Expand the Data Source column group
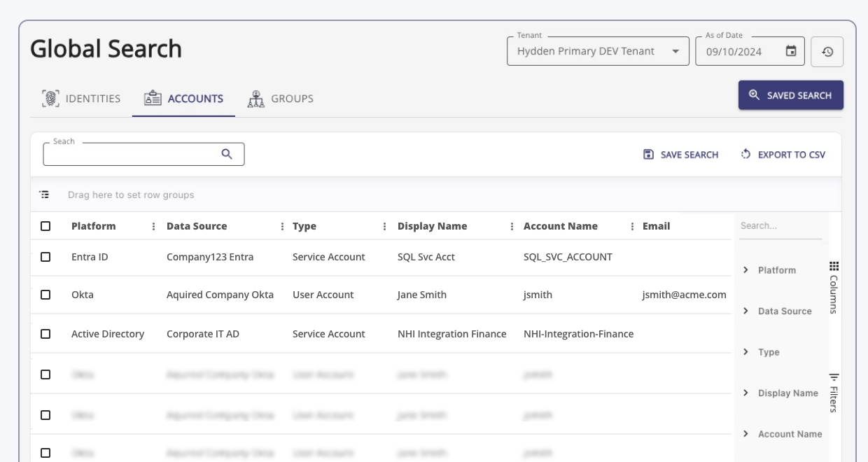This screenshot has height=462, width=868. pos(746,311)
